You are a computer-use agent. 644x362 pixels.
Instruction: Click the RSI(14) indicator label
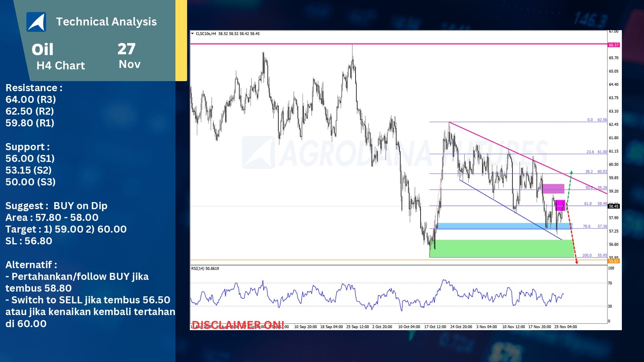point(205,268)
